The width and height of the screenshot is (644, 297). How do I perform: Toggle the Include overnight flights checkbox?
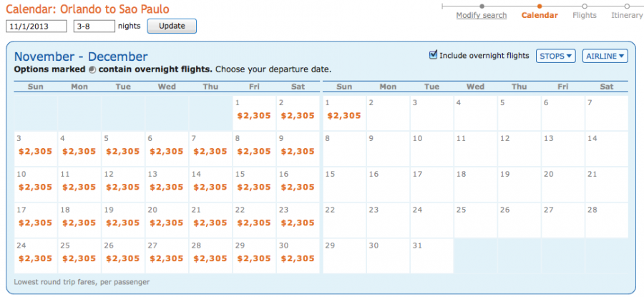point(433,55)
